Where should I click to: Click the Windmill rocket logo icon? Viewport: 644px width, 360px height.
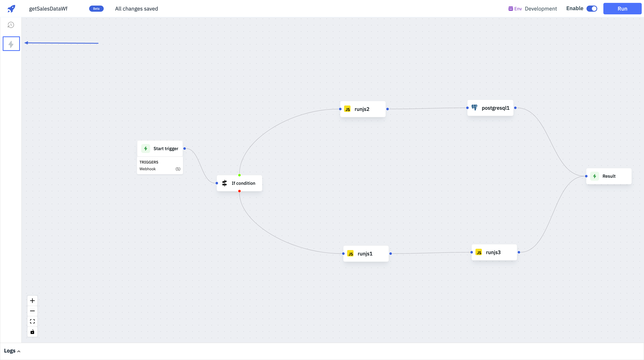click(x=11, y=8)
